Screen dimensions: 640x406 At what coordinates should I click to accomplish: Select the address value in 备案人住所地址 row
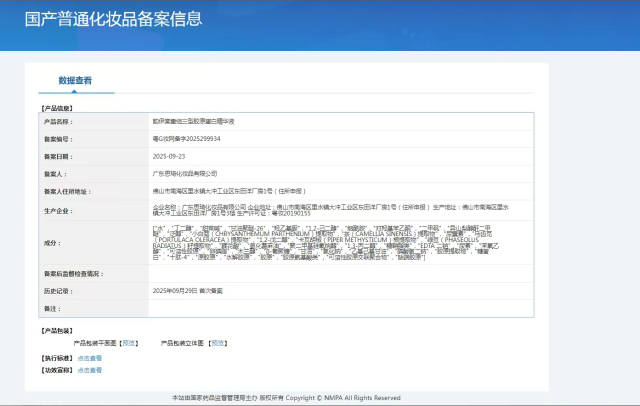click(229, 191)
